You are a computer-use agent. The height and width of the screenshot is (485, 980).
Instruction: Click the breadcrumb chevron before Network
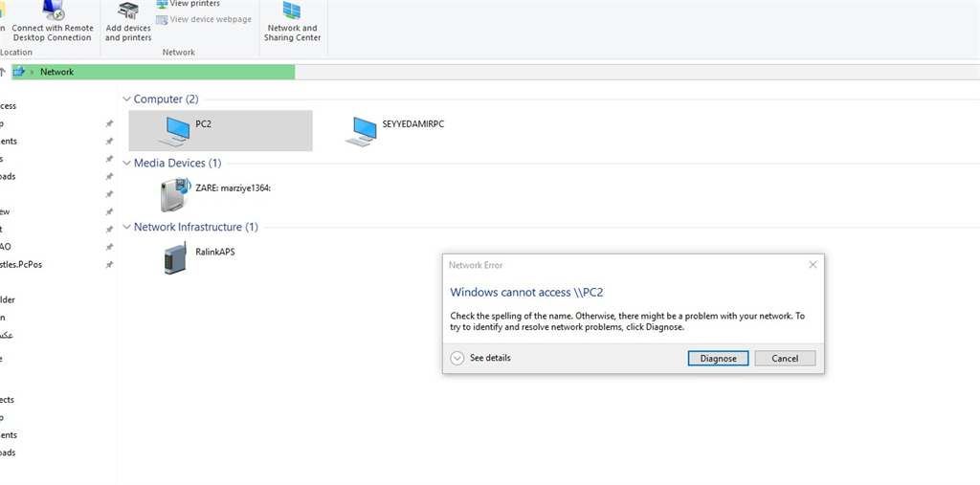coord(32,72)
